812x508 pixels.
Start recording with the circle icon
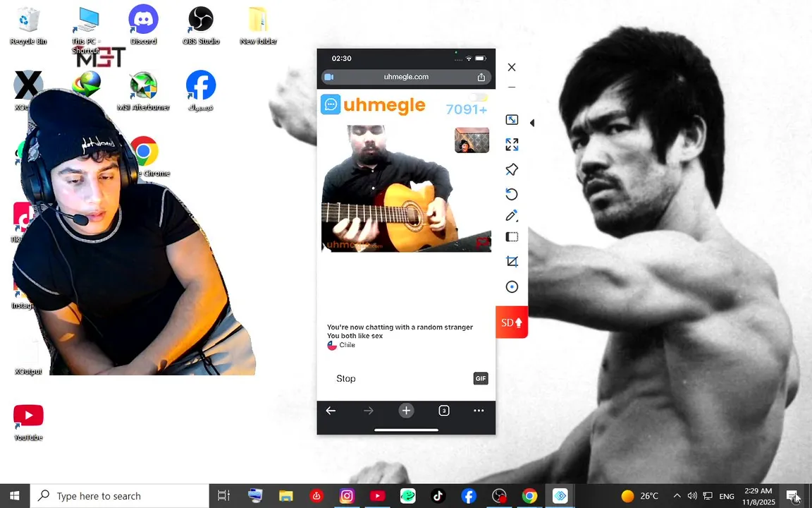click(x=512, y=286)
